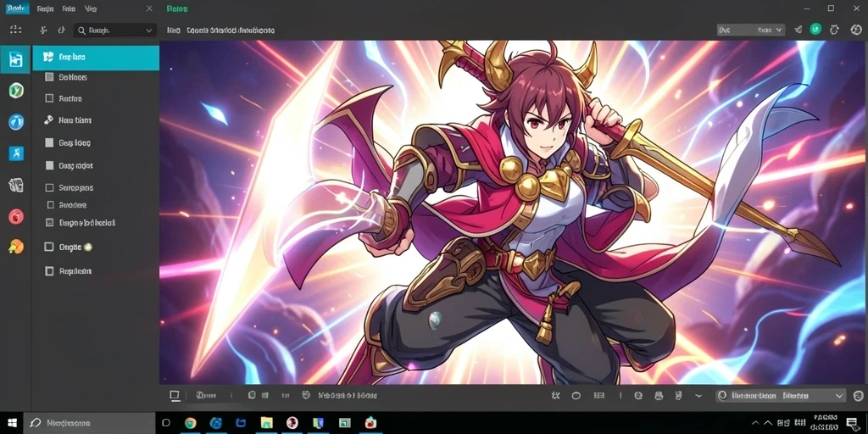
Task: Click the green circular status icon at top right
Action: coord(815,30)
